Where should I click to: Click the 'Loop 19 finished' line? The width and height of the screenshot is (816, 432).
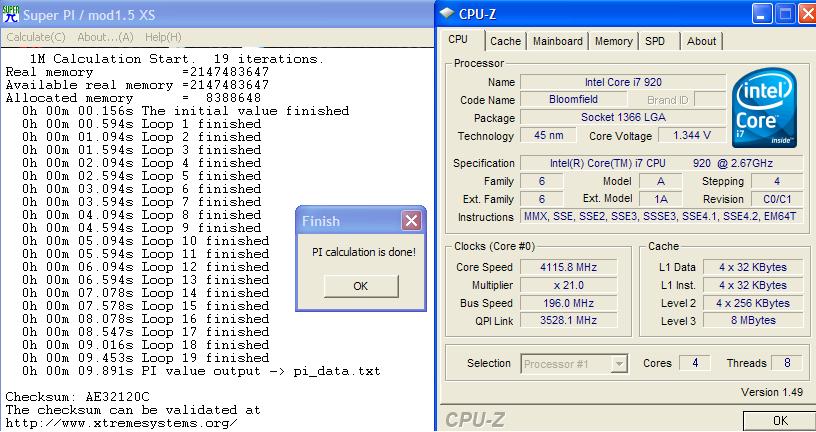145,358
